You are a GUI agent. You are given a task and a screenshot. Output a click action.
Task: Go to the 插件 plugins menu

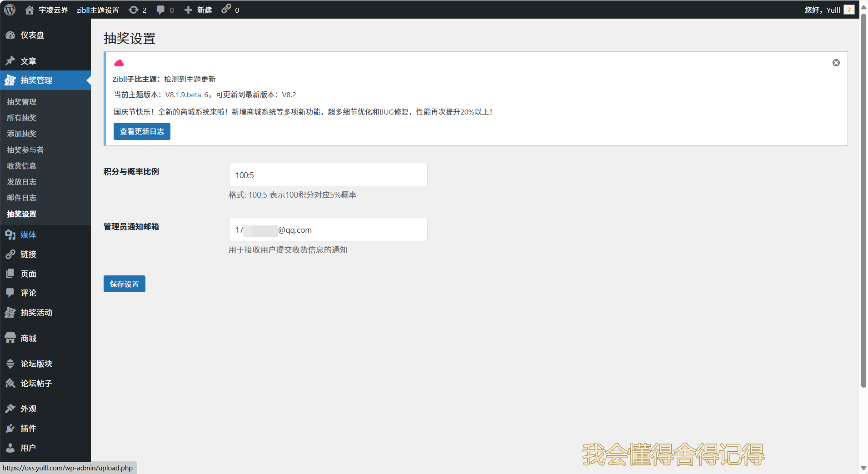(28, 428)
